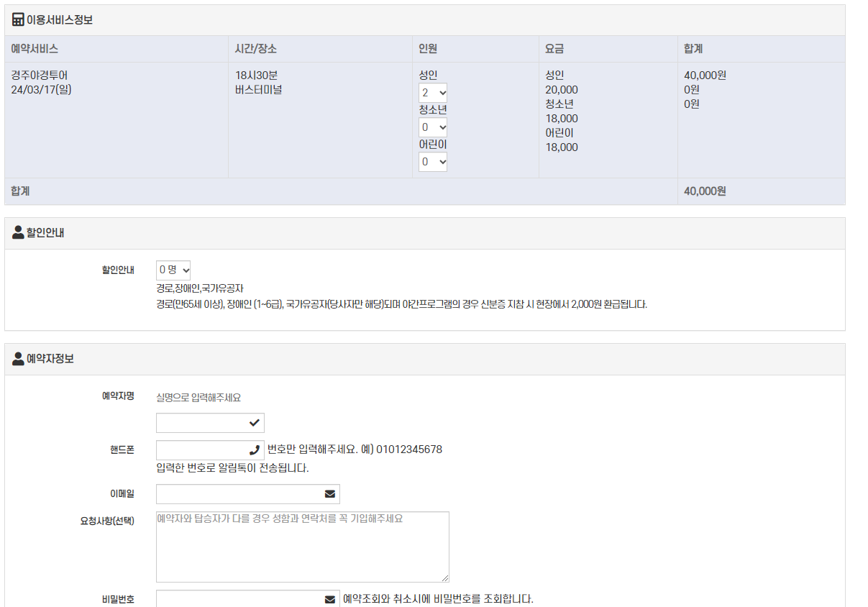This screenshot has height=607, width=868.
Task: Focus the 이메일 email input field
Action: click(x=248, y=494)
